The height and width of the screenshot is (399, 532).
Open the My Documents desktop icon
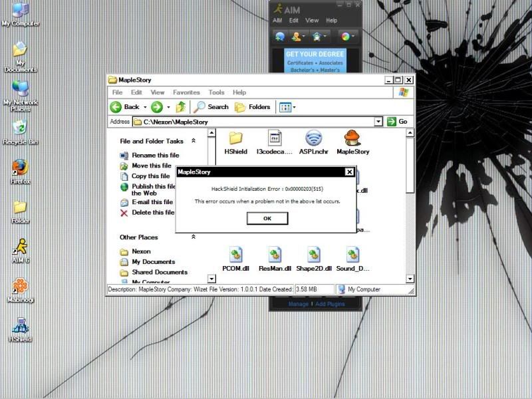click(21, 57)
